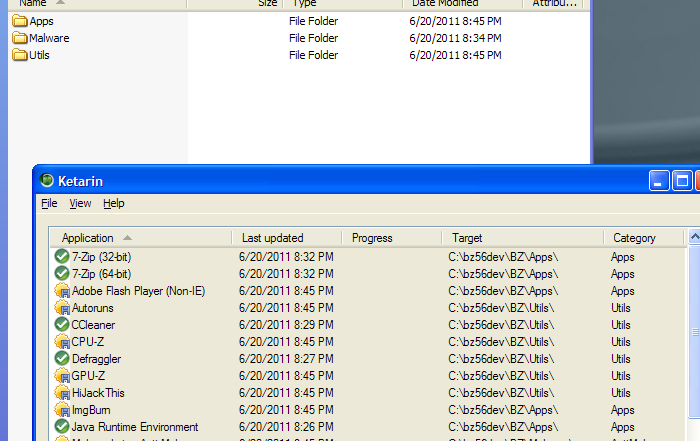Click the status icon beside HijackThis
The height and width of the screenshot is (441, 700).
pyautogui.click(x=62, y=393)
